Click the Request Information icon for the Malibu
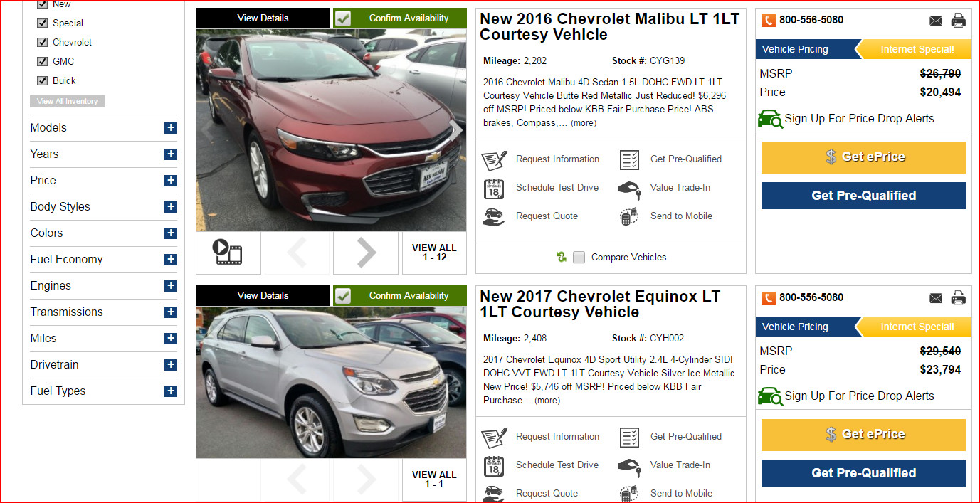Image resolution: width=980 pixels, height=503 pixels. pyautogui.click(x=495, y=159)
